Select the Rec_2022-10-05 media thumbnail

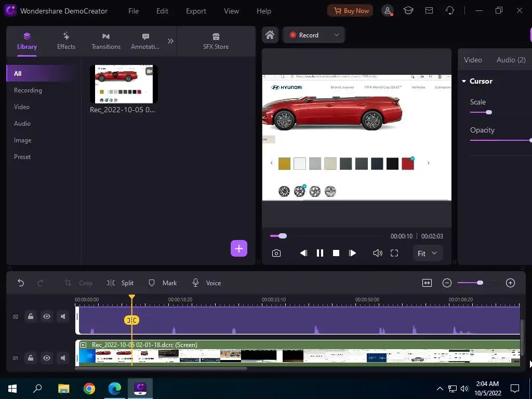[x=124, y=84]
